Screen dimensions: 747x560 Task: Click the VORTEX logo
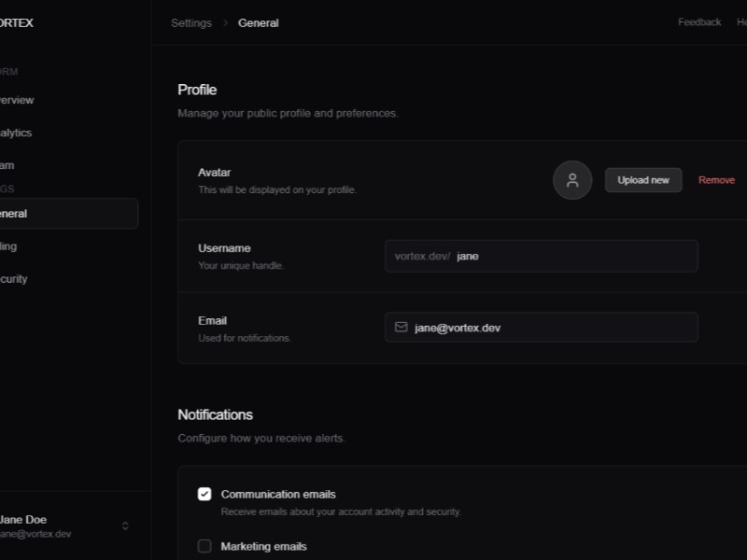pyautogui.click(x=16, y=22)
